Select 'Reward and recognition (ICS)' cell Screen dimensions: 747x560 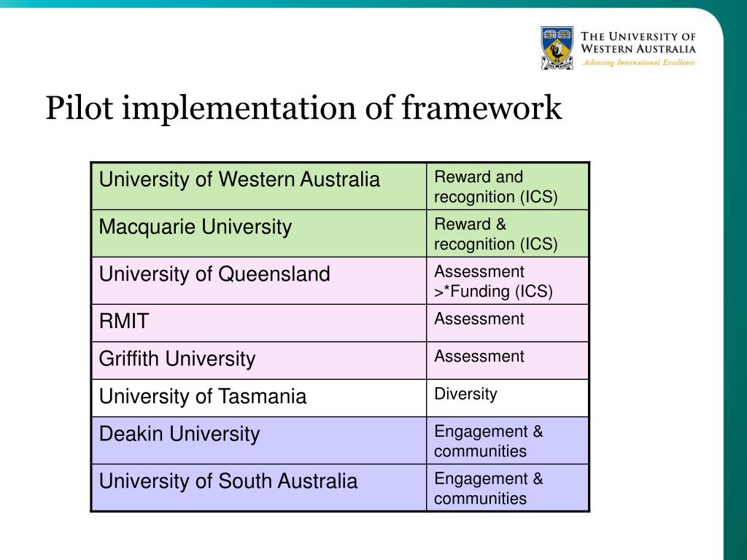(508, 186)
